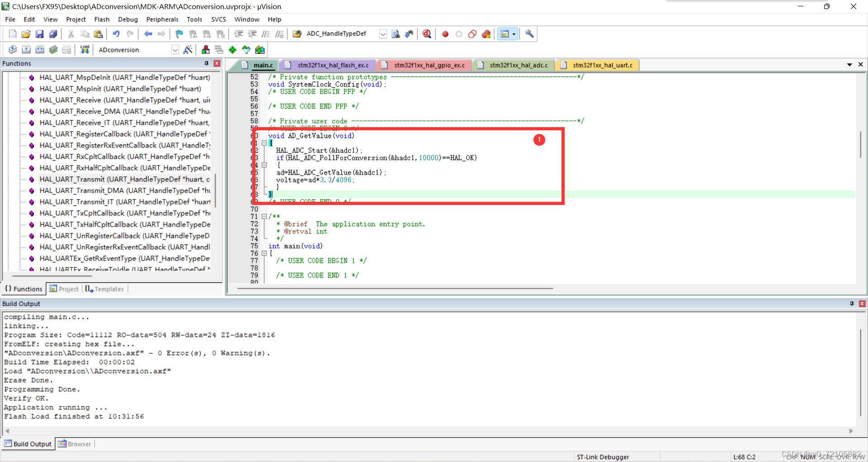Insert a breakpoint at the current line
This screenshot has height=462, width=868.
click(445, 34)
